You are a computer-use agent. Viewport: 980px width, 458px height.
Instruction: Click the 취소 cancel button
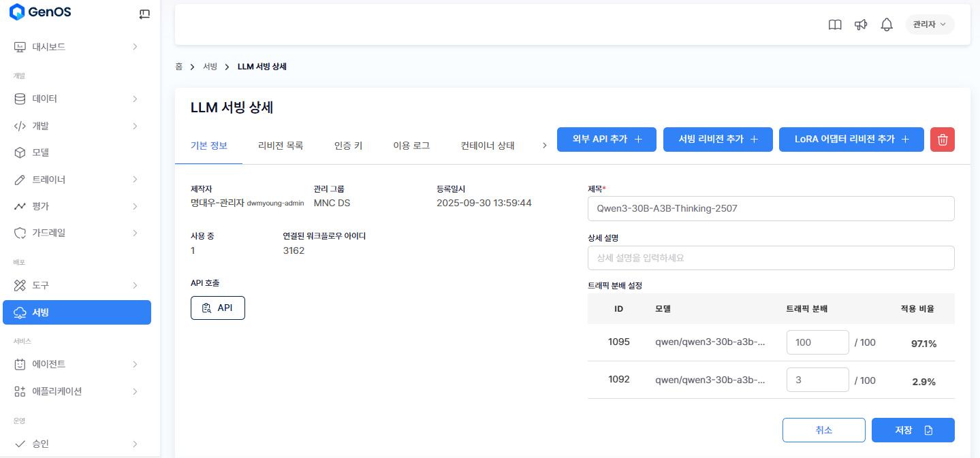[x=823, y=430]
